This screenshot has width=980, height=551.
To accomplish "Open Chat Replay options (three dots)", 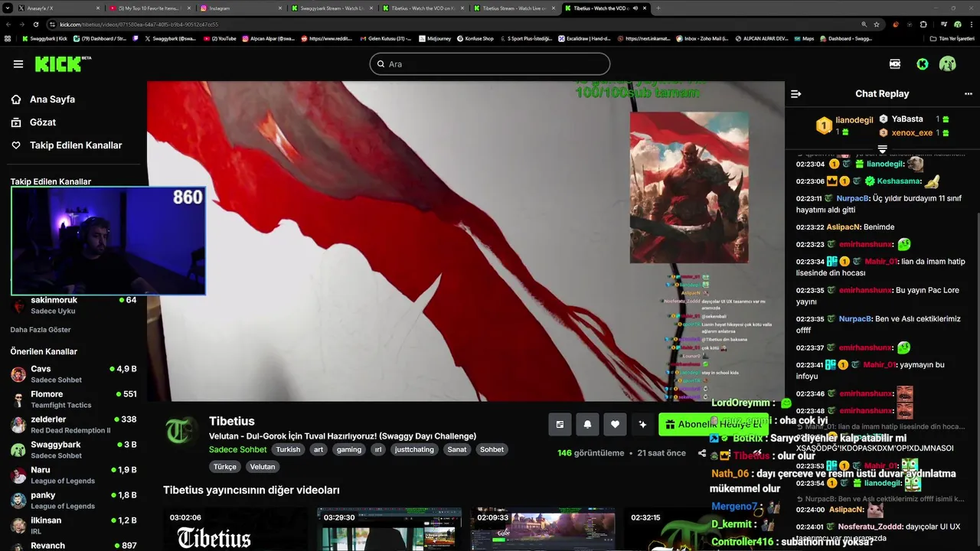I will [x=968, y=94].
